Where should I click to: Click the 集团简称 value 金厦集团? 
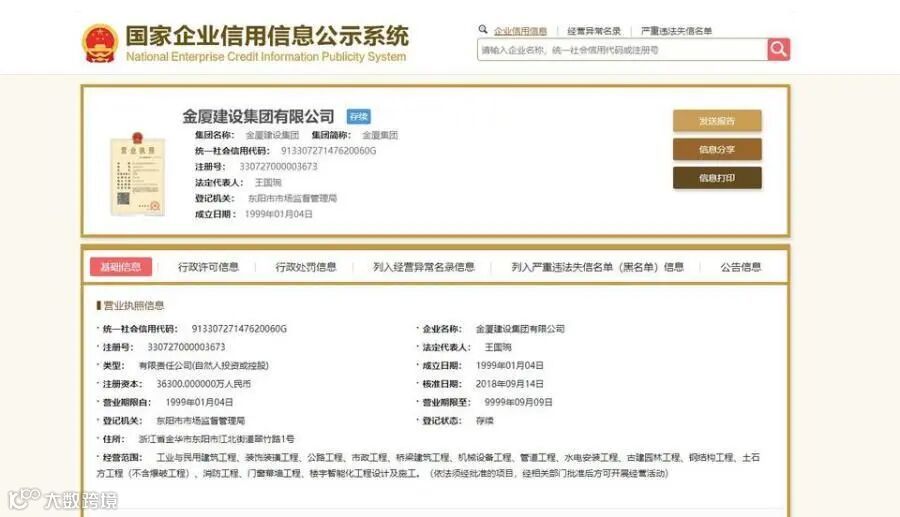point(380,135)
